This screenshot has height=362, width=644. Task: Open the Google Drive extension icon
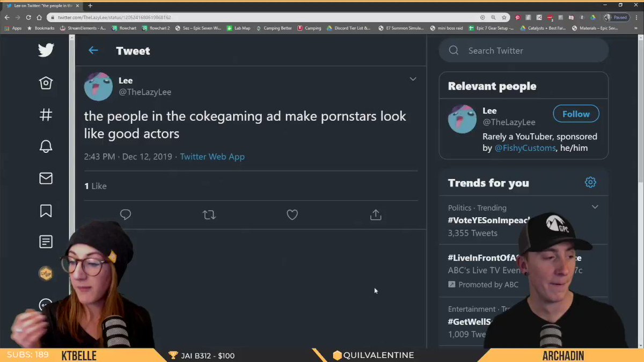(x=593, y=18)
